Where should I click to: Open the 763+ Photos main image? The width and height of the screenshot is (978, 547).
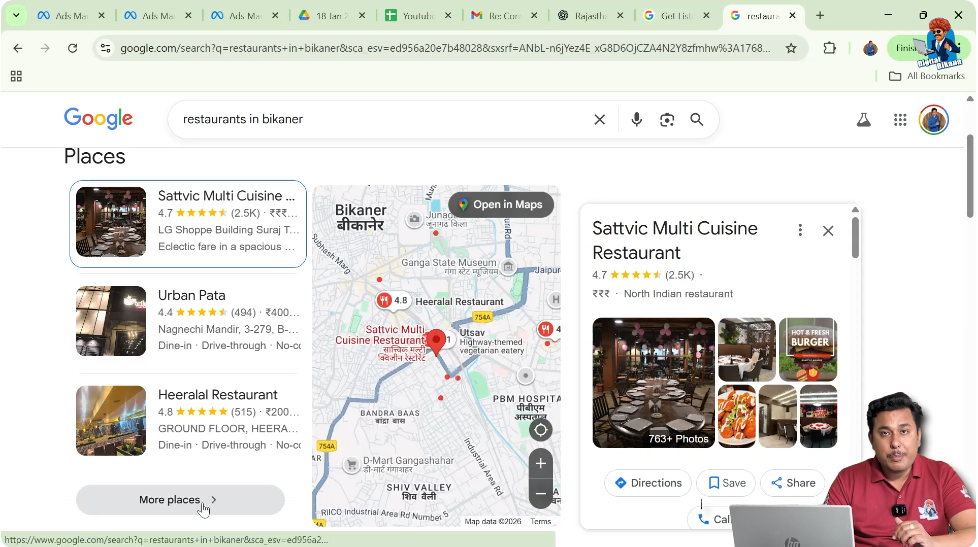[x=654, y=383]
